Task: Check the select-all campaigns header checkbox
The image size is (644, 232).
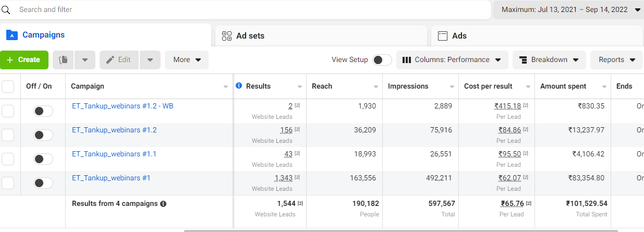Action: [8, 87]
